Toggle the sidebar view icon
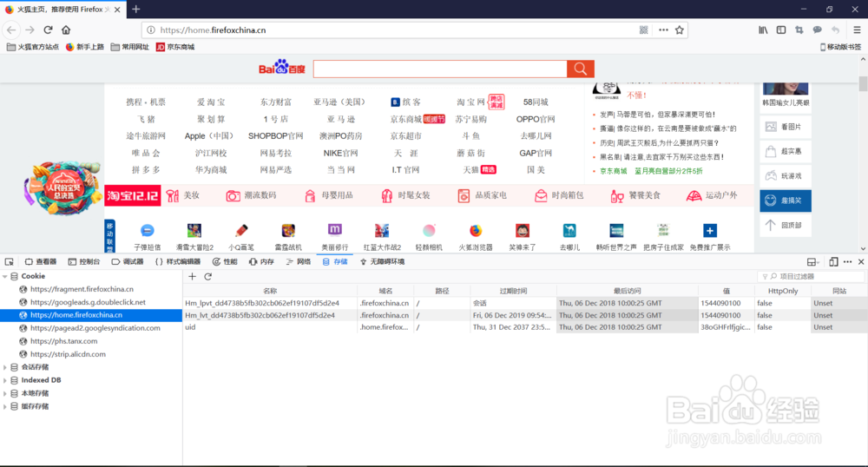This screenshot has width=868, height=467. tap(781, 30)
